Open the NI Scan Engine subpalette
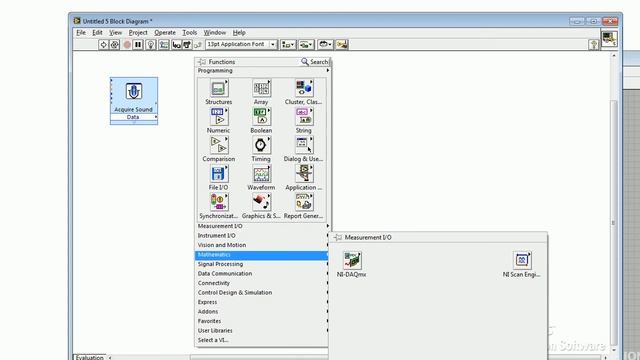The height and width of the screenshot is (360, 640). click(x=521, y=264)
